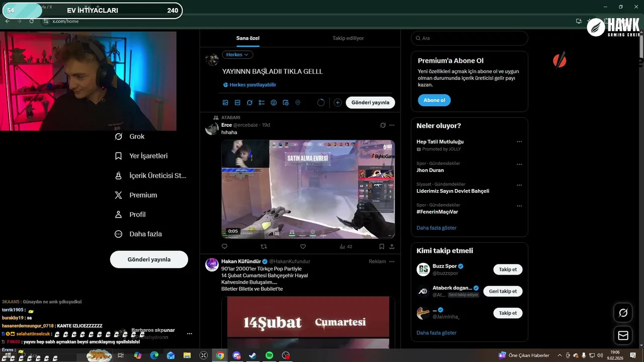Screen dimensions: 644x362
Task: Open options for Jhon Duran trend
Action: click(519, 164)
